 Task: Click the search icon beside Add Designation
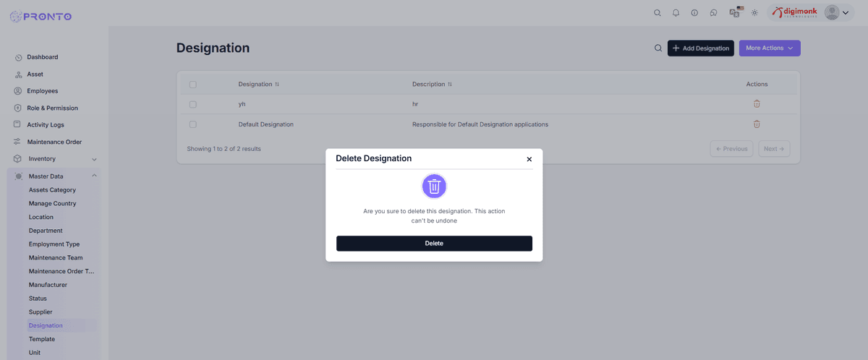click(x=658, y=48)
